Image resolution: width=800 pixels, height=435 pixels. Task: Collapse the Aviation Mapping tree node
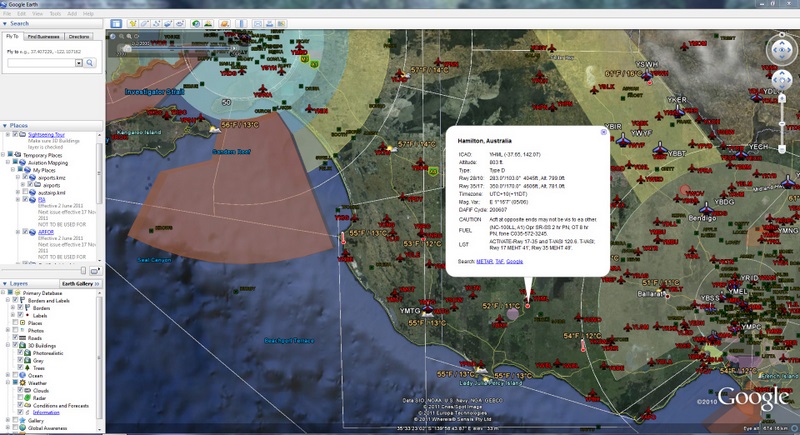click(9, 163)
